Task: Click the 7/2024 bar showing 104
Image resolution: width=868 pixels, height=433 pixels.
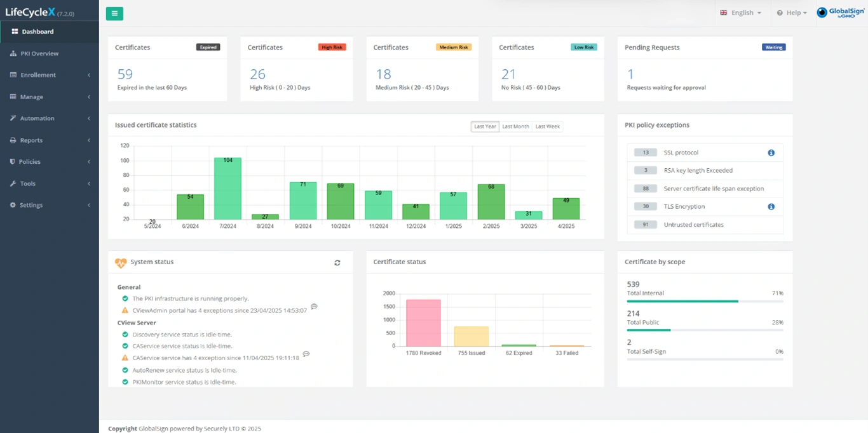Action: 227,189
